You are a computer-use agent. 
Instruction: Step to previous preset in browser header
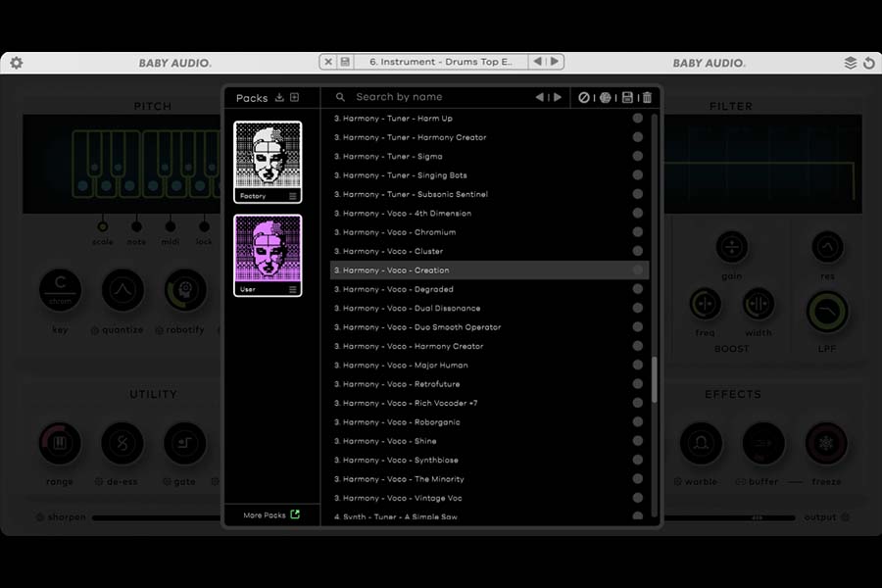point(540,97)
